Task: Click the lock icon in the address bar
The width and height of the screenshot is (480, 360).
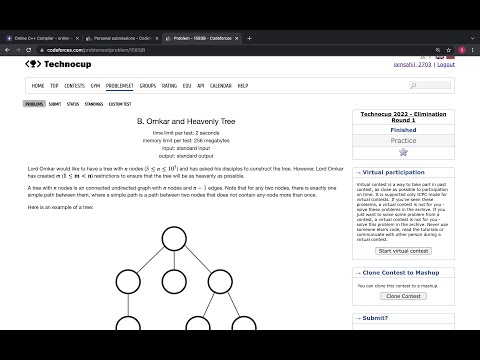Action: (x=42, y=50)
